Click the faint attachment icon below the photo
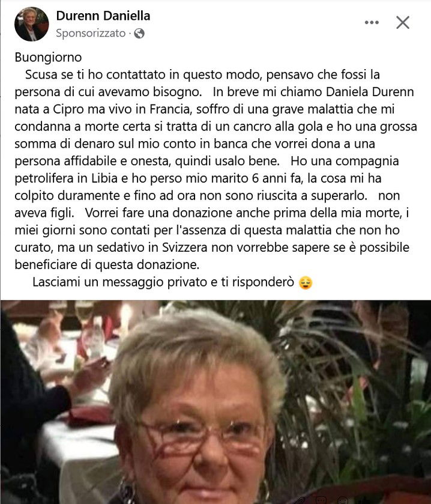 click(x=301, y=500)
